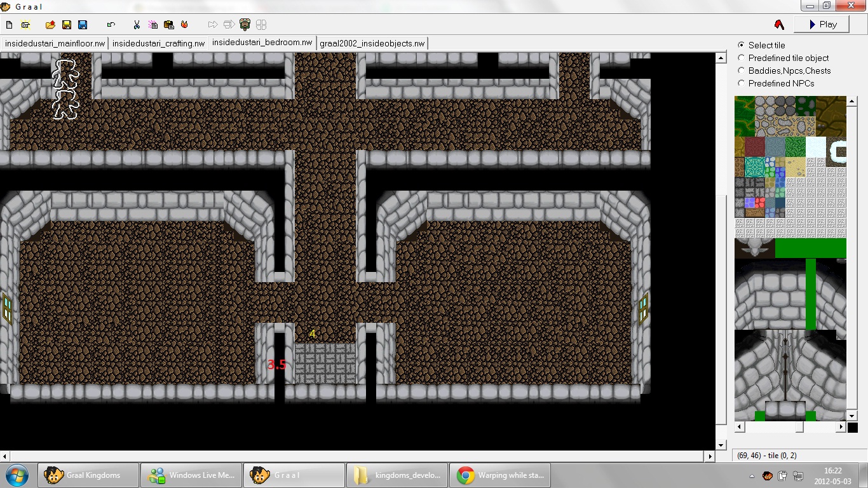Click the red axe icon beside Play
The image size is (868, 488).
[x=780, y=25]
